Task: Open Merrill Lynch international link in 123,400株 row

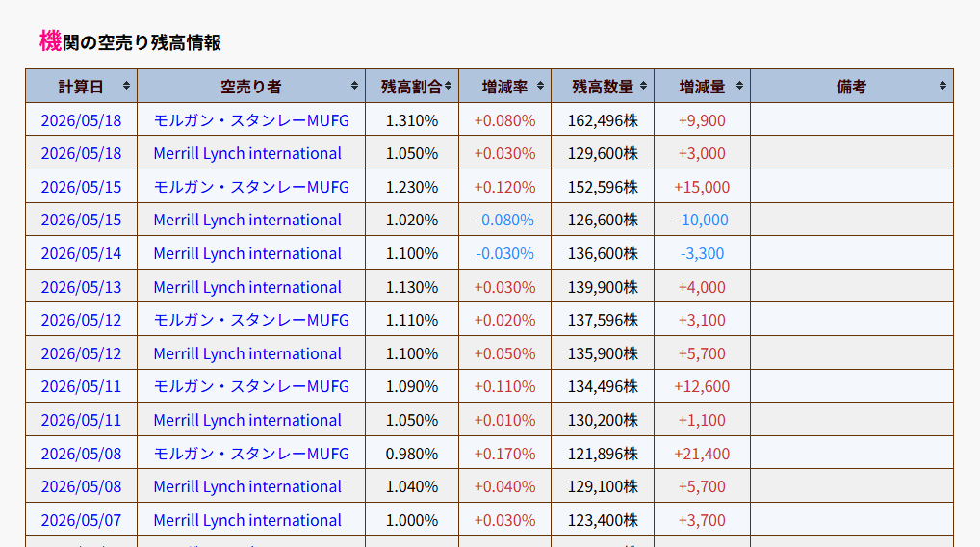Action: tap(247, 520)
